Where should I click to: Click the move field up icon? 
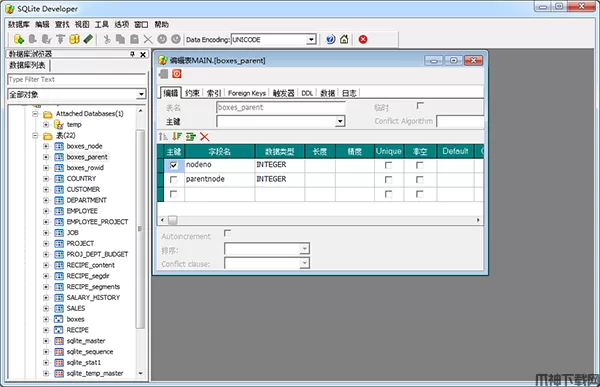163,136
